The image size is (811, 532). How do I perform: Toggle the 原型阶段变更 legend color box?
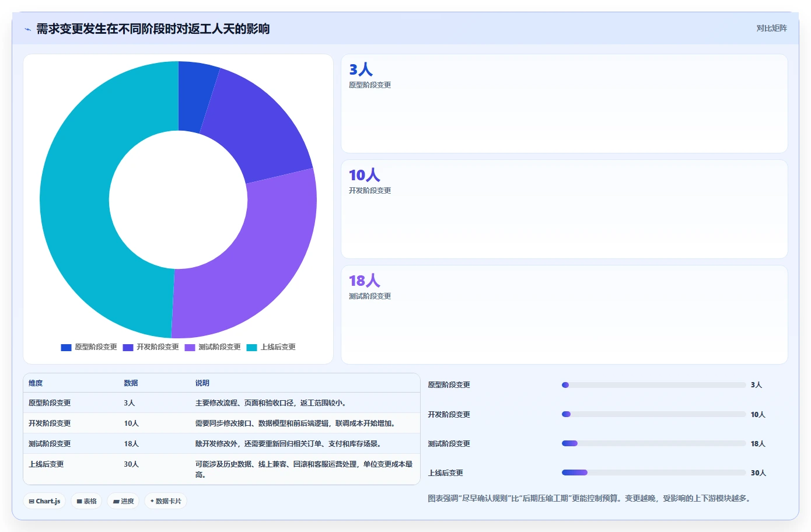[66, 347]
